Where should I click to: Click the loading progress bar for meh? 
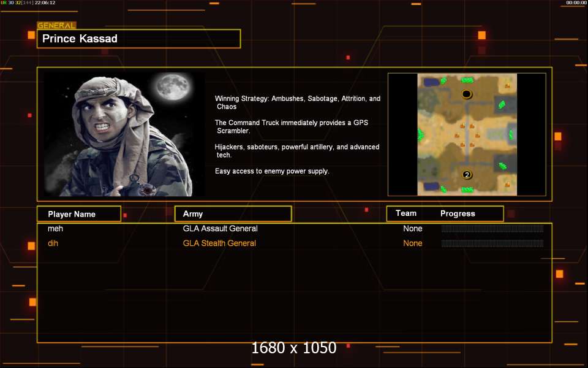point(492,229)
